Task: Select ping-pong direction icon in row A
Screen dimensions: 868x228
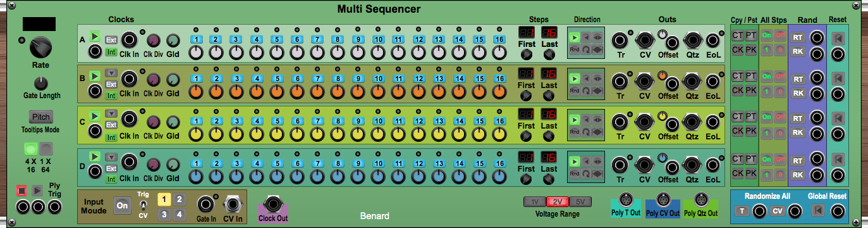Action: [x=597, y=37]
